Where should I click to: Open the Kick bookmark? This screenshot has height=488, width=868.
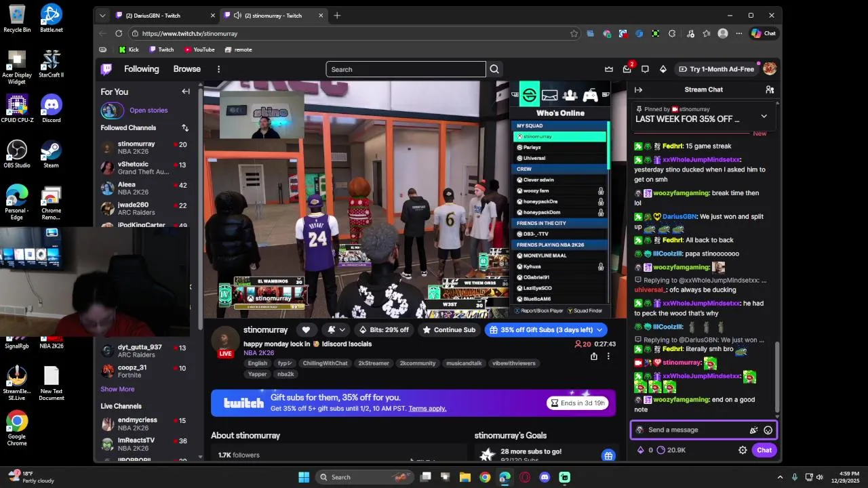tap(129, 49)
